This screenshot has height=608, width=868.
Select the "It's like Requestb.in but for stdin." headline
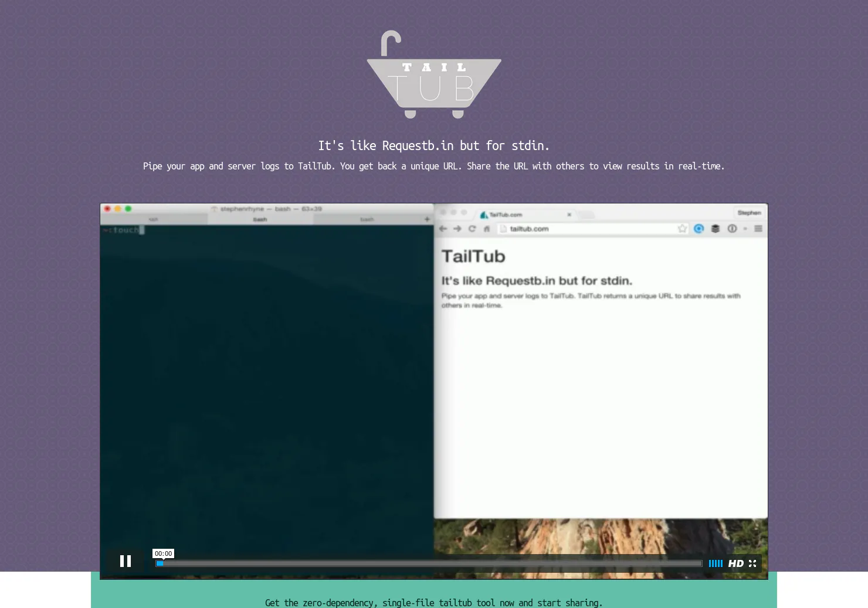(434, 145)
